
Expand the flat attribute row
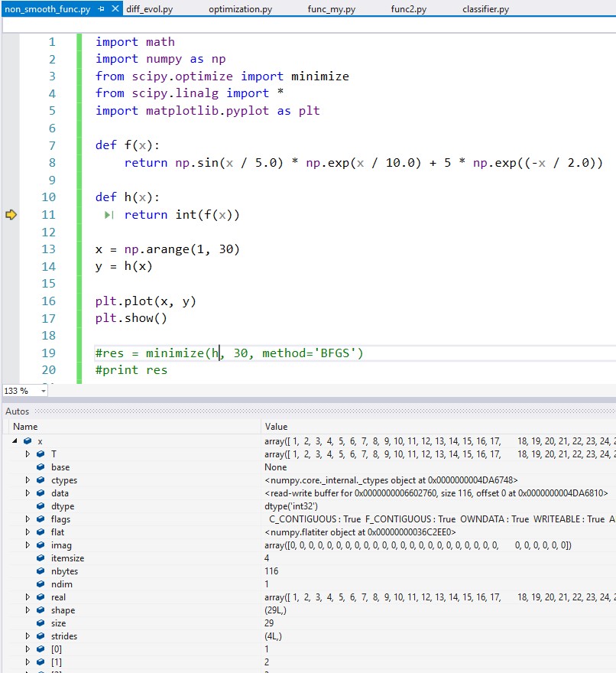[28, 532]
